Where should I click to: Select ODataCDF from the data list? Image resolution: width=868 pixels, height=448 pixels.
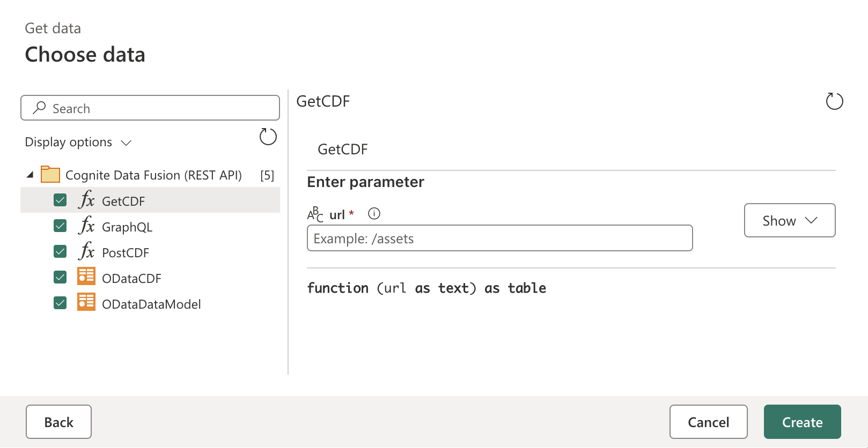pos(130,278)
